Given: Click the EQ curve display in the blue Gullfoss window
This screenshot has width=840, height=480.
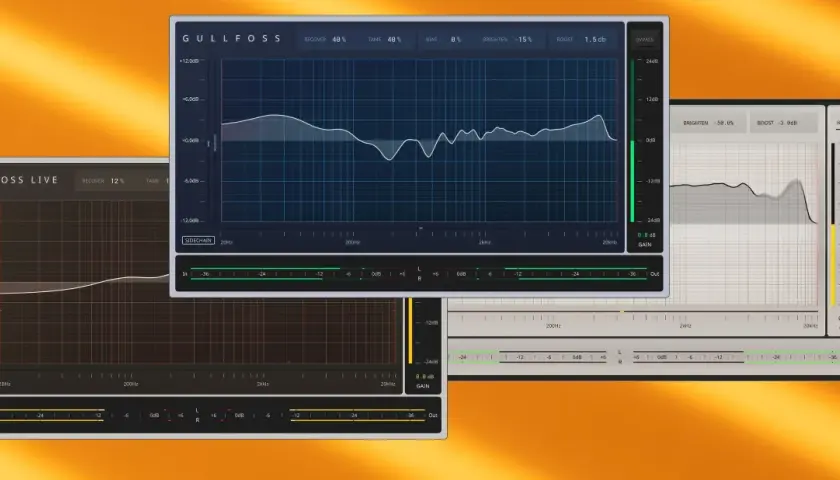Looking at the screenshot, I should 419,140.
